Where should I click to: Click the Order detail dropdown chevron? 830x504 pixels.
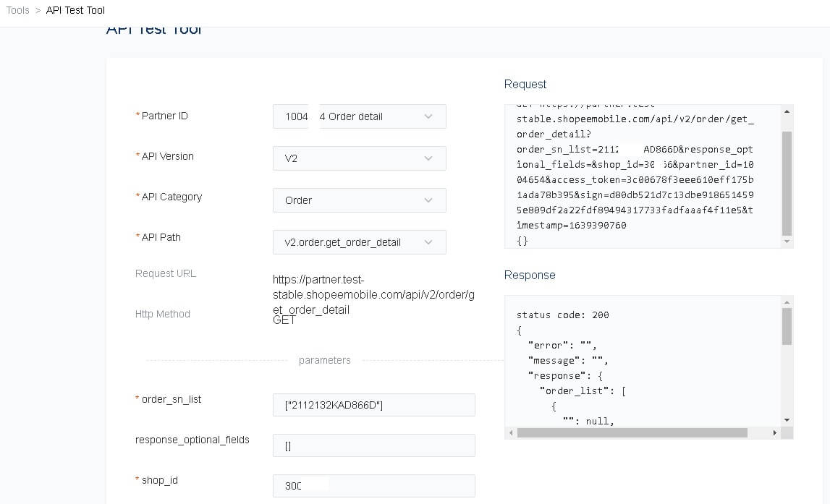pos(427,116)
